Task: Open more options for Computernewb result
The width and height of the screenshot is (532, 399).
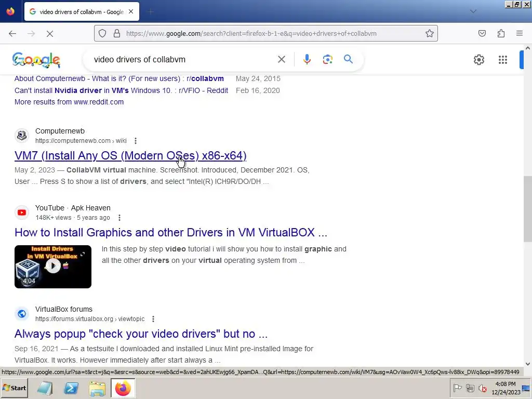Action: [136, 140]
